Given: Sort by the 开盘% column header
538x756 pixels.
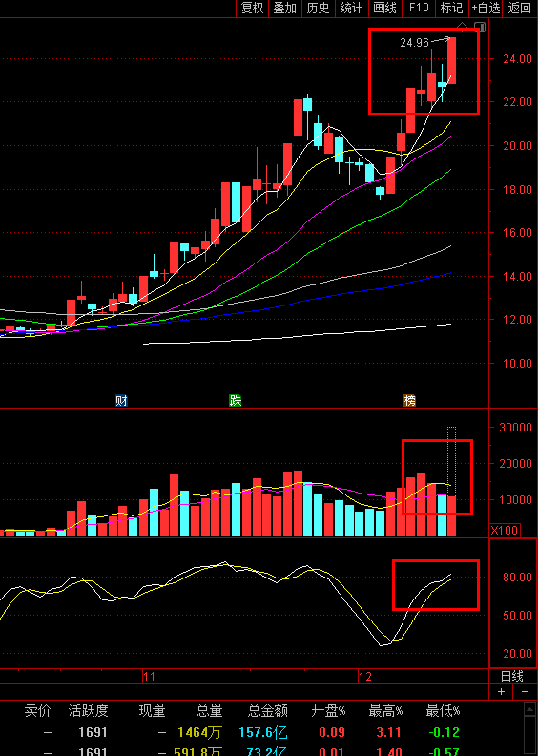Looking at the screenshot, I should tap(328, 710).
